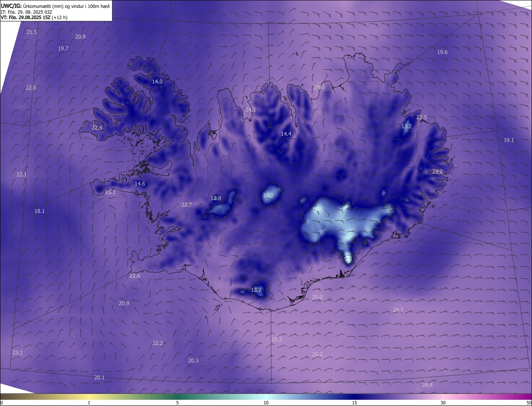Click the 23.2 value on the map

pyautogui.click(x=437, y=172)
